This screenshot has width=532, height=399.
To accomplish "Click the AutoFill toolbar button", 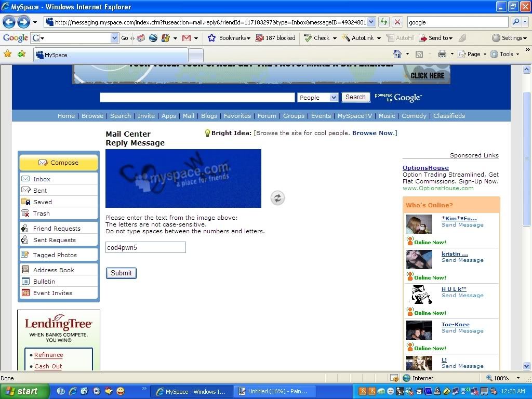I will tap(401, 38).
